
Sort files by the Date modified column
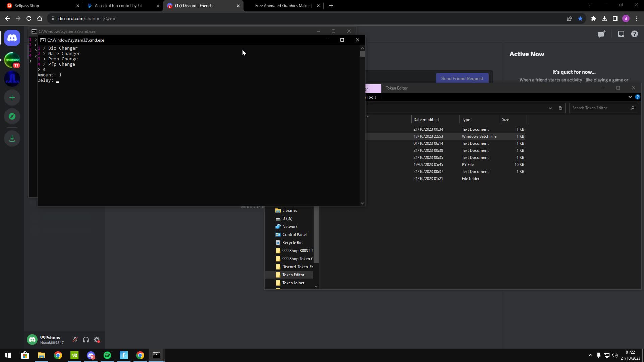click(426, 119)
